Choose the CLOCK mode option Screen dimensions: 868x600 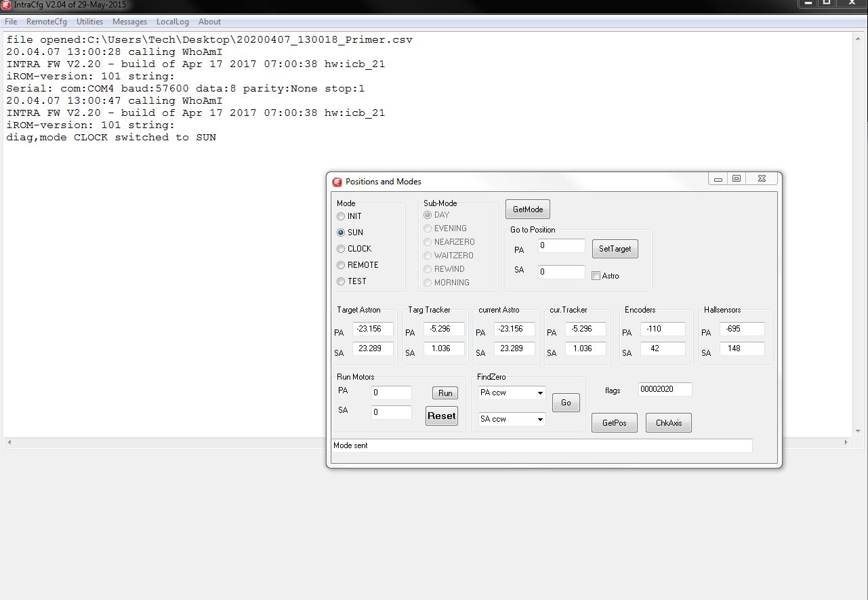(x=341, y=249)
